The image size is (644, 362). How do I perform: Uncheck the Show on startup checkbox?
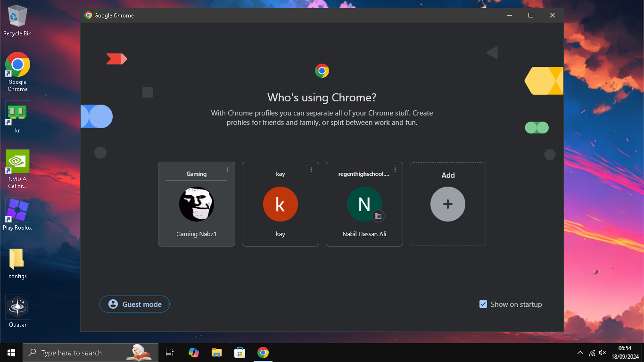coord(483,304)
